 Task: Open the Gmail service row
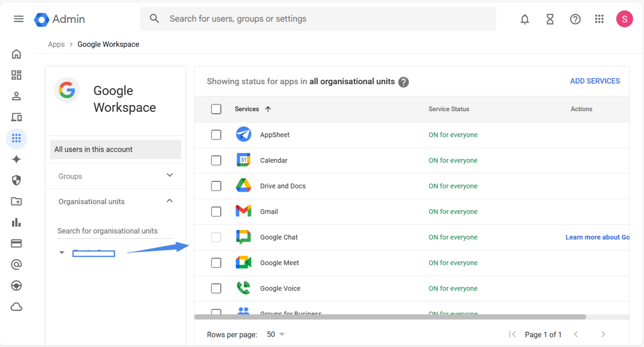tap(412, 212)
